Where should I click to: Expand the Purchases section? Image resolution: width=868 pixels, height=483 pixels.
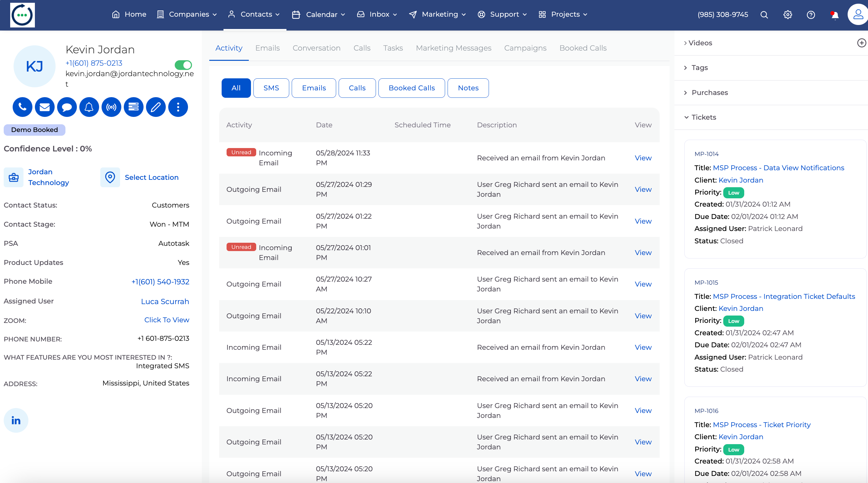click(x=706, y=93)
